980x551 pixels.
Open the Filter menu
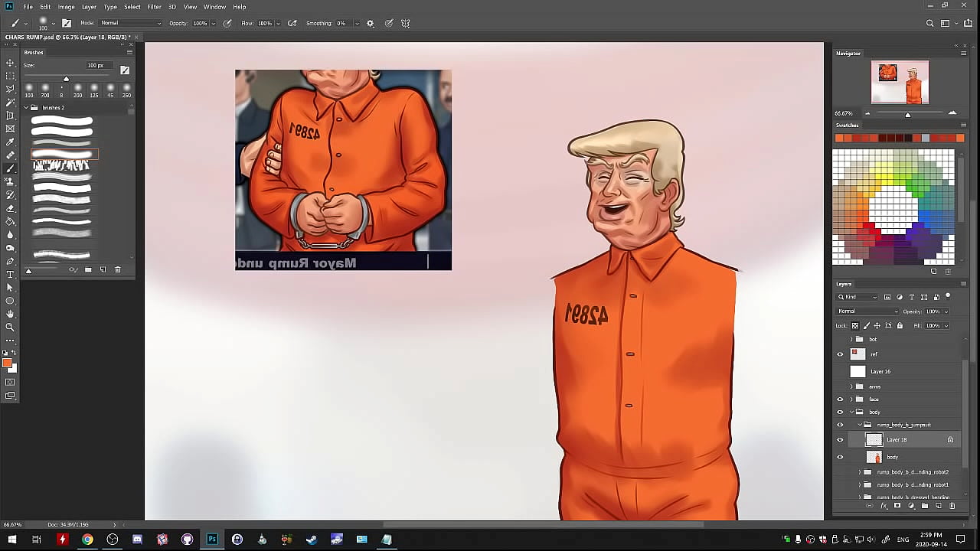[x=154, y=6]
